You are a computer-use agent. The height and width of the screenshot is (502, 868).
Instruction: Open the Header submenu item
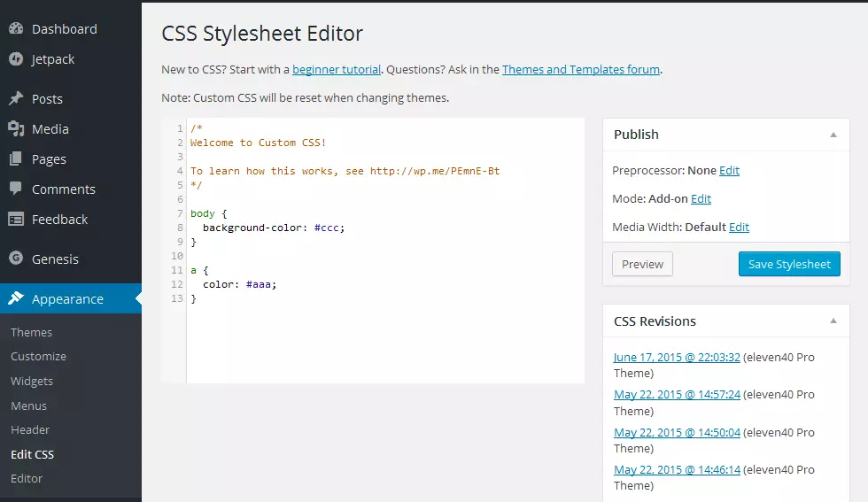pos(30,429)
